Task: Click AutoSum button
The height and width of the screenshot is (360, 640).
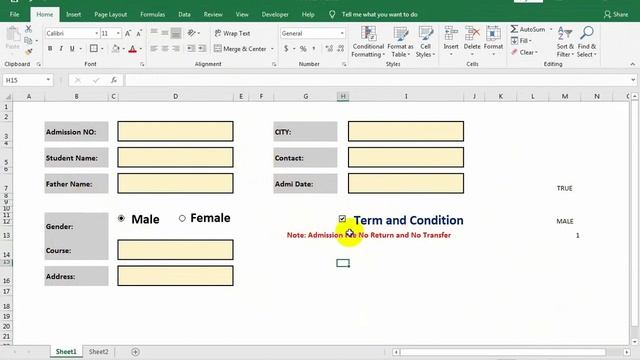Action: pyautogui.click(x=528, y=29)
